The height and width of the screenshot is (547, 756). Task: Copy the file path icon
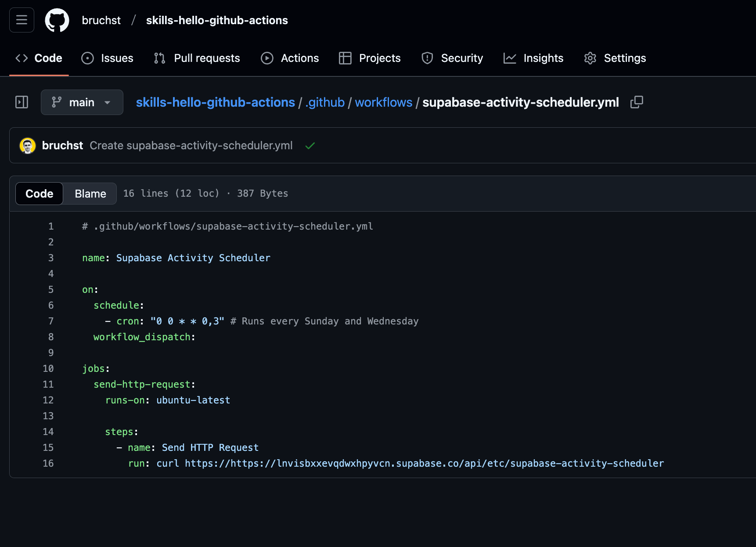(x=637, y=102)
